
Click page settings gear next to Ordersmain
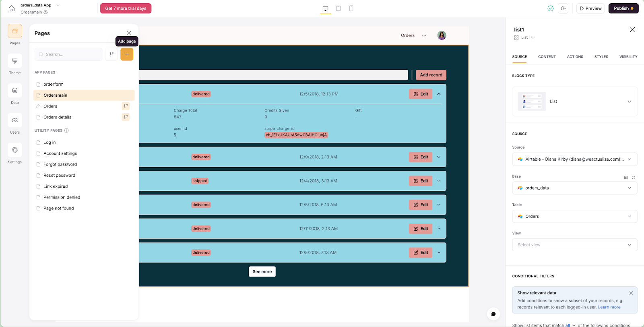tap(45, 12)
